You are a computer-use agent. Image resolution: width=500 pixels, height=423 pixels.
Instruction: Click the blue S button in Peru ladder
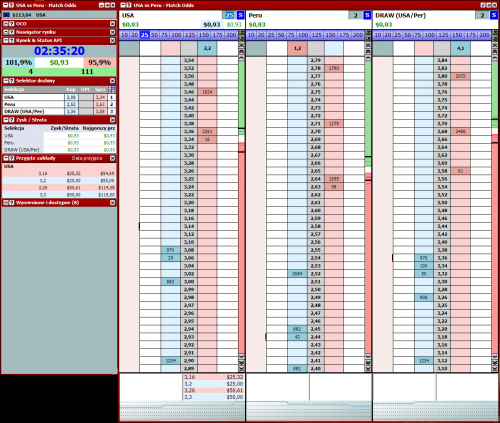pos(367,15)
